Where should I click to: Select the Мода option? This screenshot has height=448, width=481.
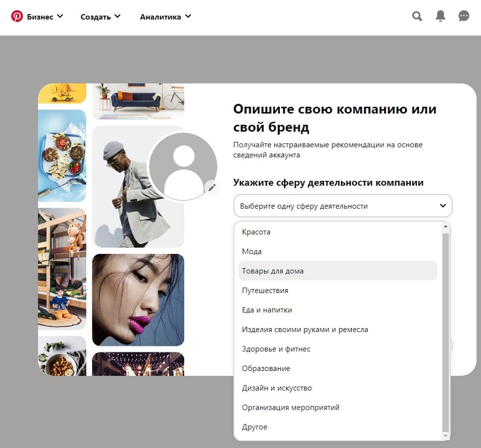(x=338, y=252)
